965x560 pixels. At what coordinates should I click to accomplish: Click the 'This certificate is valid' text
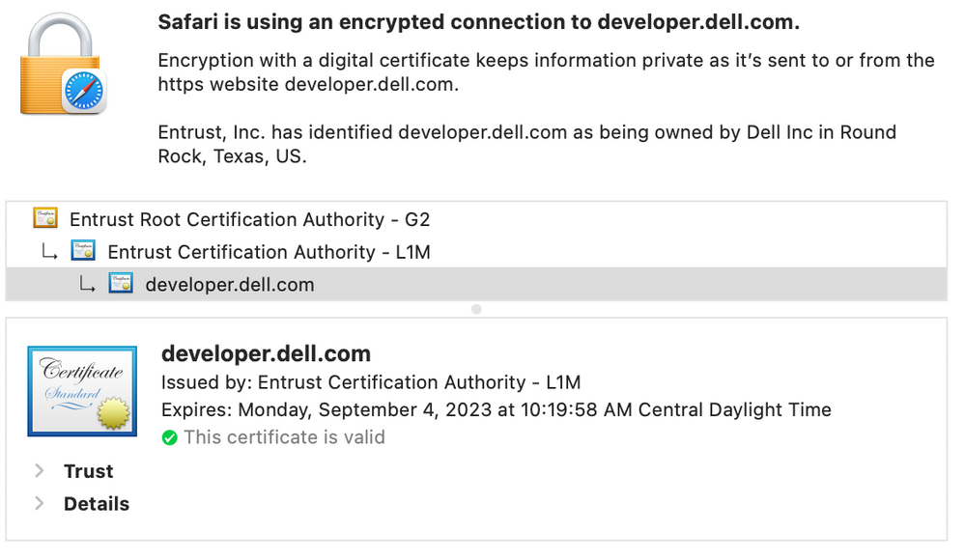point(284,437)
